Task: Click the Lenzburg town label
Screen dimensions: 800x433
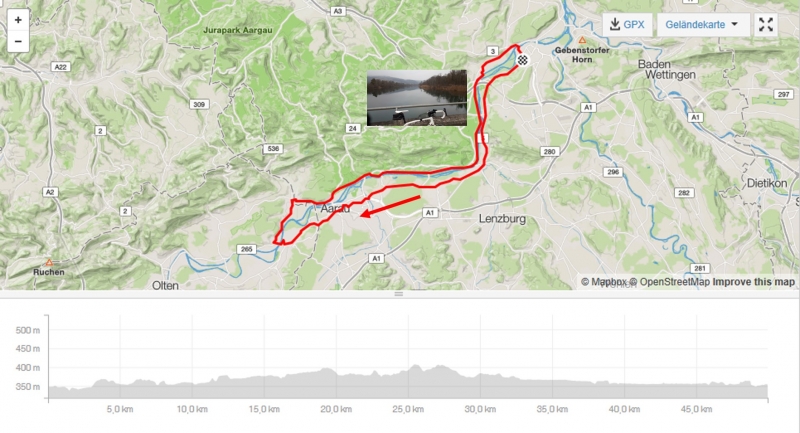Action: 502,219
